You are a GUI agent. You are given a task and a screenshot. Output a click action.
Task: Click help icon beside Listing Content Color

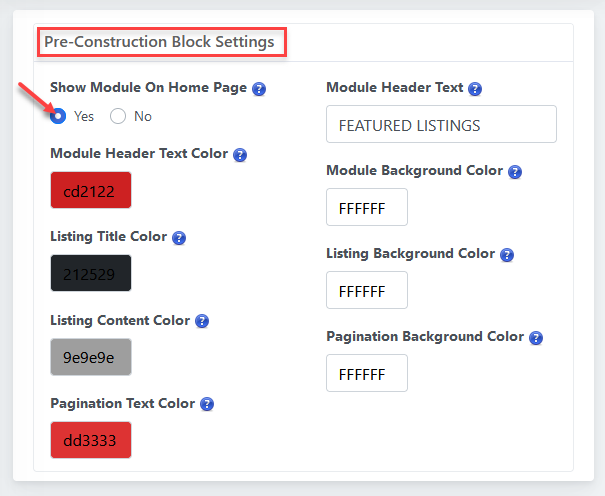click(202, 321)
